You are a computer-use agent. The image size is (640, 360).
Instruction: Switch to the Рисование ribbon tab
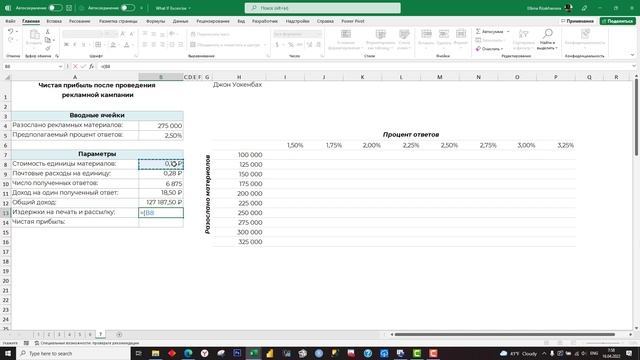[79, 21]
